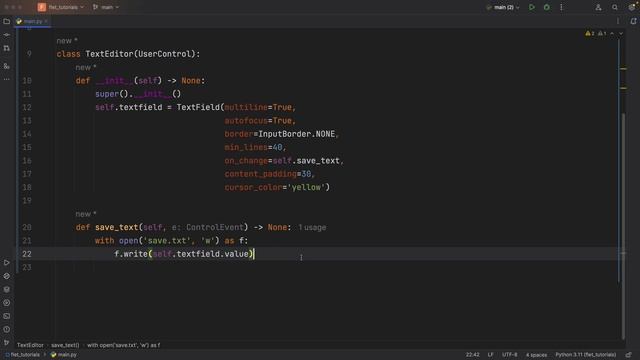The height and width of the screenshot is (360, 640).
Task: Open the Python Packages tool window icon
Action: pos(7,276)
